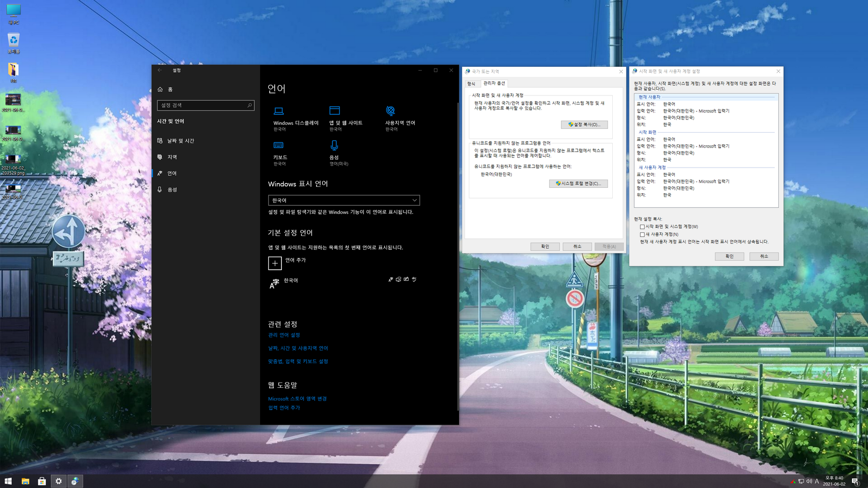Click 확인 in the 시작 화면 및 새 사용자 계정 설정 dialog
Image resolution: width=868 pixels, height=488 pixels.
coord(729,256)
